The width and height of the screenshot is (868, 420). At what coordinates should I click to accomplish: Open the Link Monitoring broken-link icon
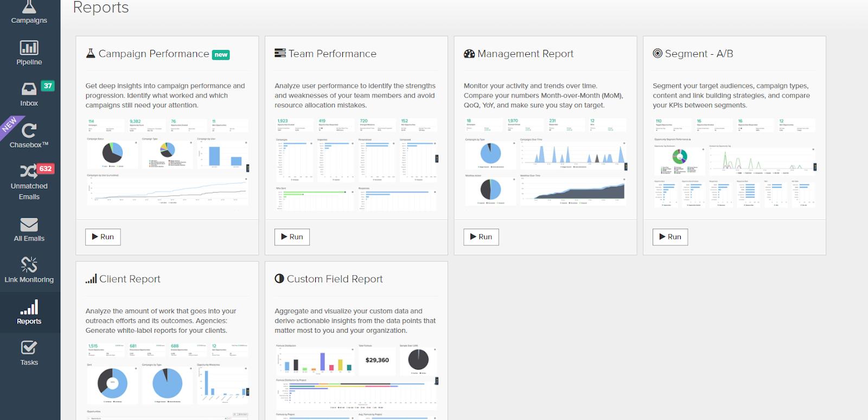[x=29, y=265]
